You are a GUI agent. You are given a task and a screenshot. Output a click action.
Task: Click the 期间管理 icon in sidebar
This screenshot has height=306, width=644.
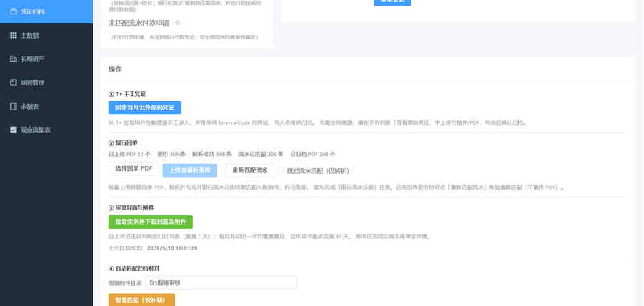tap(13, 83)
